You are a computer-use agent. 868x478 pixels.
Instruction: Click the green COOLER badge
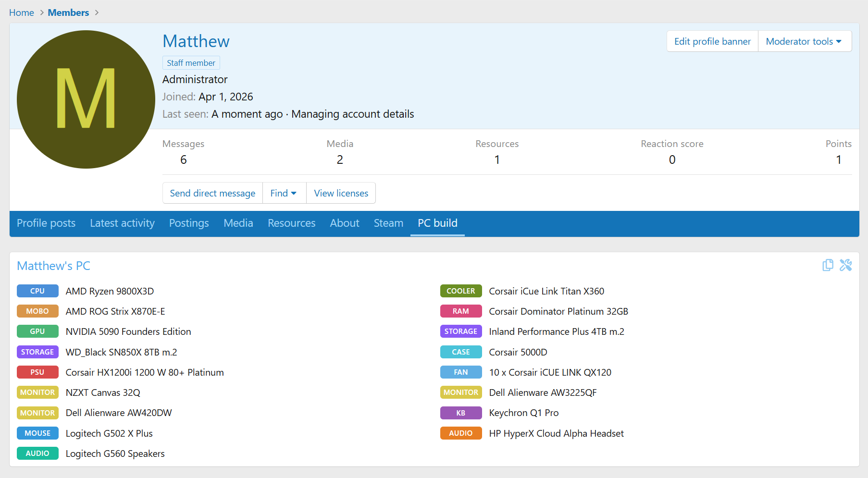(460, 291)
